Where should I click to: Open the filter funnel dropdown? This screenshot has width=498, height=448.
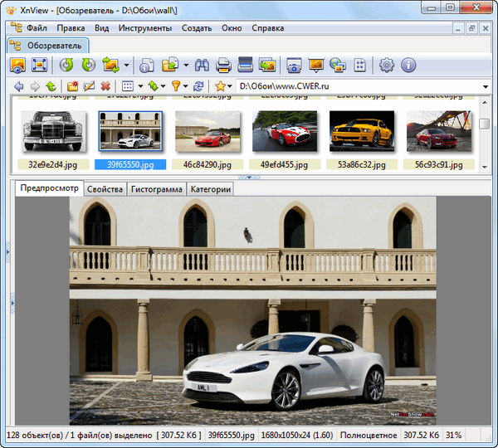pos(178,86)
